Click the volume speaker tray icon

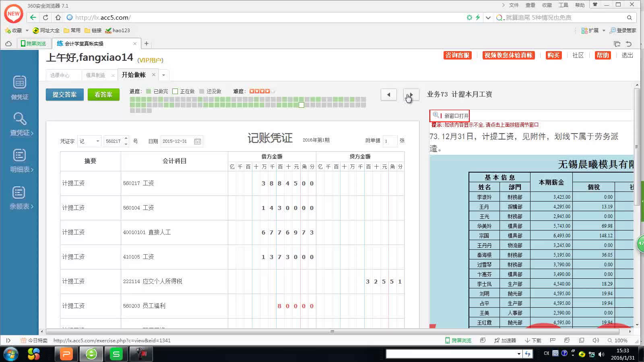[x=601, y=354]
